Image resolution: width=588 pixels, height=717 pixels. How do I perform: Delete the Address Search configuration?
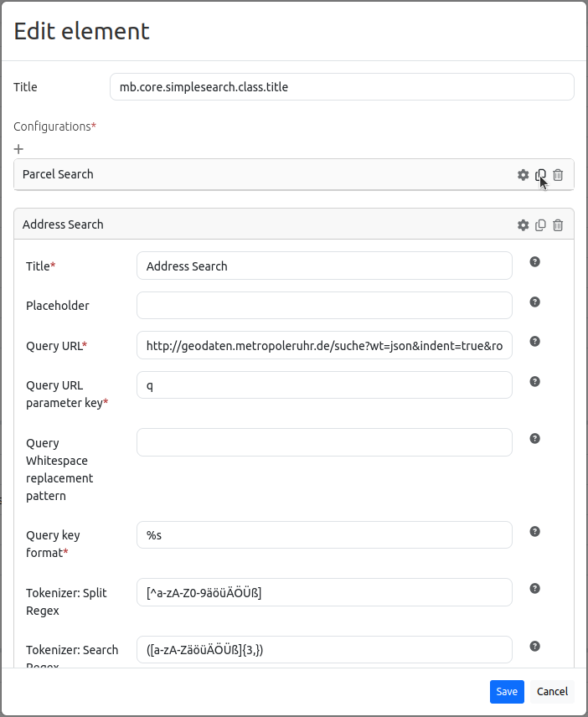558,225
